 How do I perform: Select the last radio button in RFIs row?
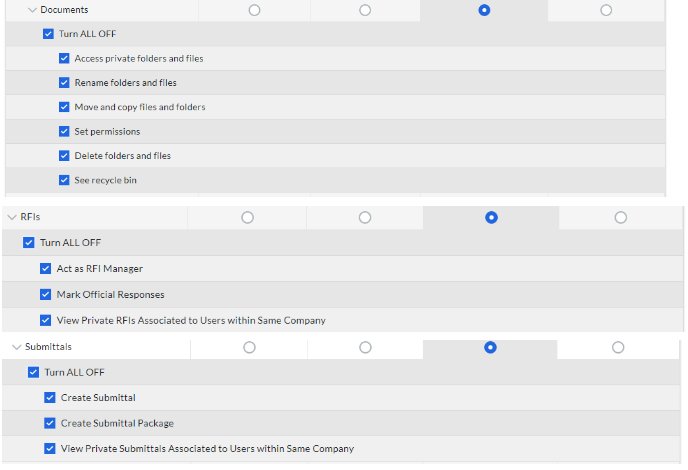pyautogui.click(x=621, y=217)
